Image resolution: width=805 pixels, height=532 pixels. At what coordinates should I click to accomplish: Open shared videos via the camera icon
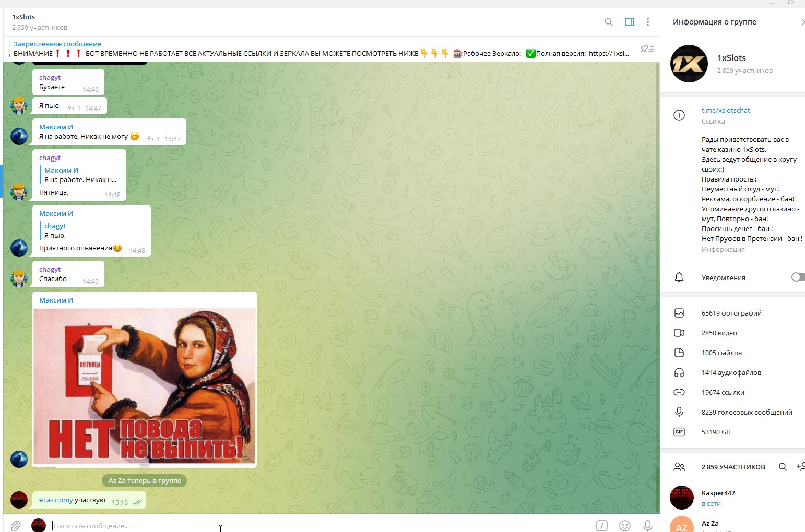point(679,333)
